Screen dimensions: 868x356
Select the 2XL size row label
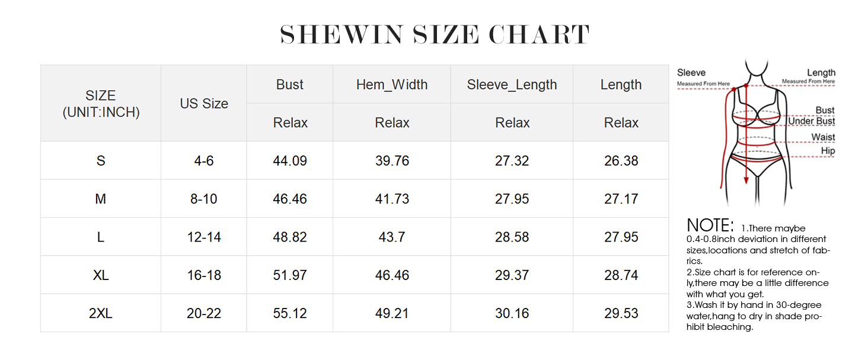pyautogui.click(x=101, y=313)
